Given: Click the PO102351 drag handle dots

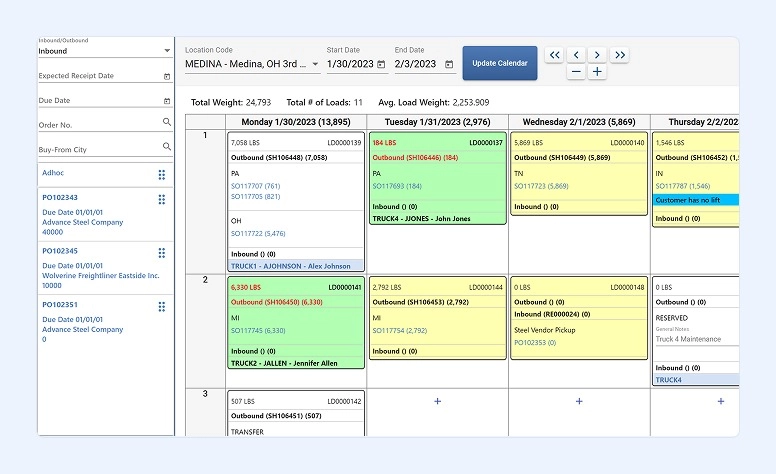Looking at the screenshot, I should click(x=162, y=307).
